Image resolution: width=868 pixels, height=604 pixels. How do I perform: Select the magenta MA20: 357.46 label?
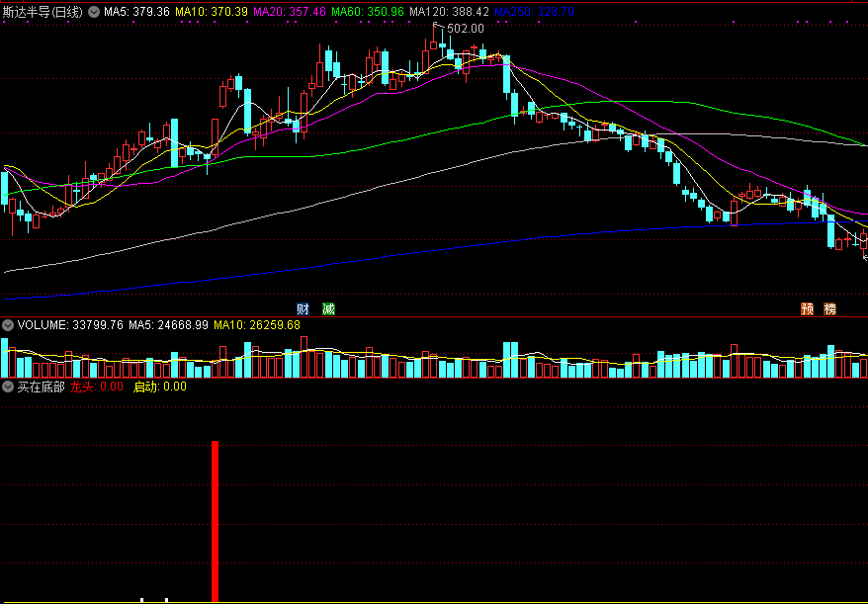pyautogui.click(x=290, y=12)
